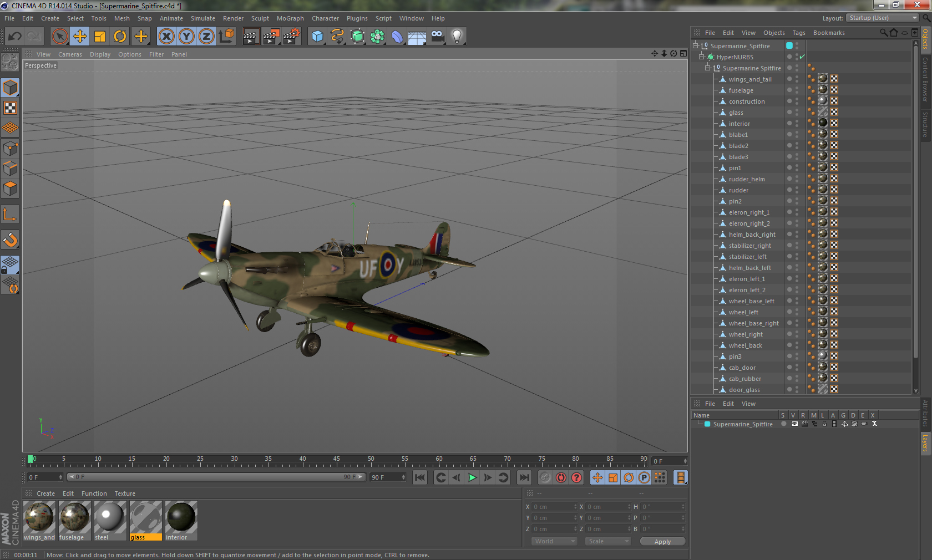Toggle Y axis lock
The image size is (932, 560).
[186, 37]
